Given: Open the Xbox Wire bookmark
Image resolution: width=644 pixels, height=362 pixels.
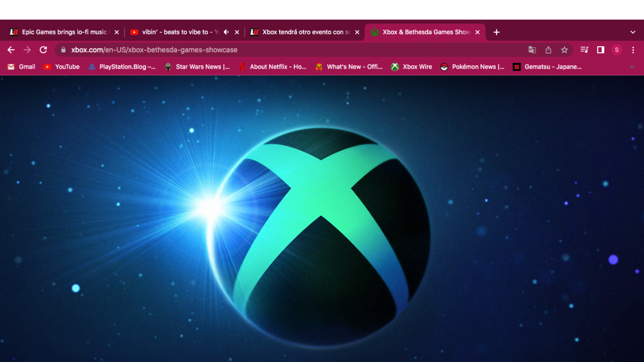Looking at the screenshot, I should tap(412, 67).
